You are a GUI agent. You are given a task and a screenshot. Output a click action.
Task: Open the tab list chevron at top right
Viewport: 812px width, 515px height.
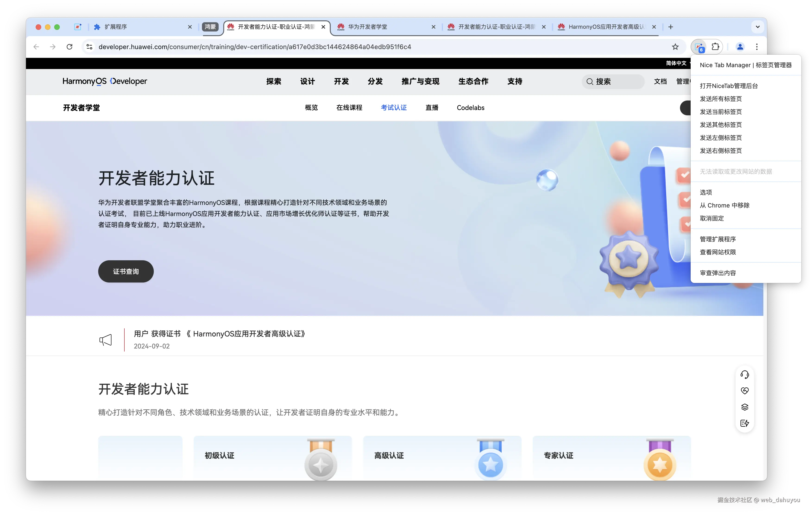(x=757, y=27)
